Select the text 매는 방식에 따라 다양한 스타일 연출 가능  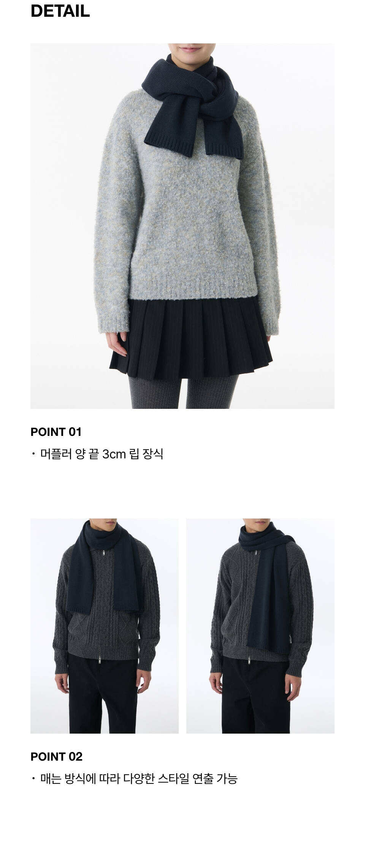pos(139,779)
